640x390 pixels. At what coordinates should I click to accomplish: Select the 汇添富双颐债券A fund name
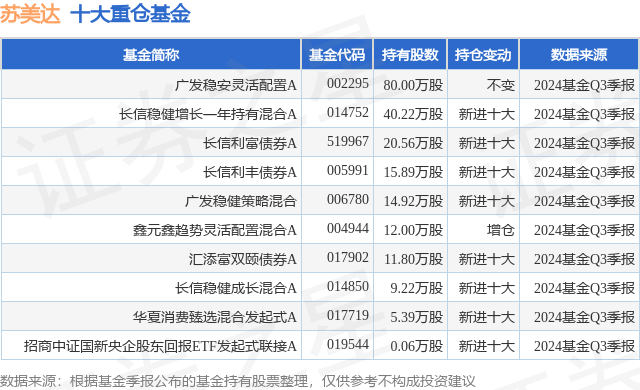click(x=242, y=259)
